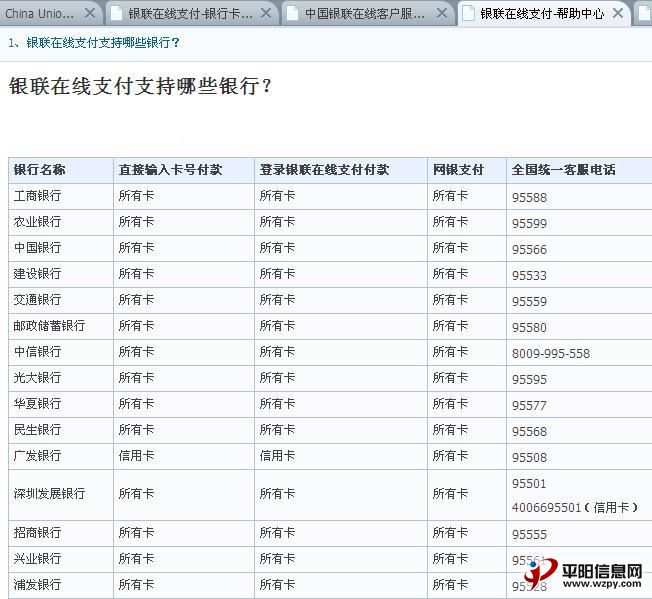The height and width of the screenshot is (599, 652).
Task: Select the 中国银行 cell
Action: pyautogui.click(x=61, y=248)
